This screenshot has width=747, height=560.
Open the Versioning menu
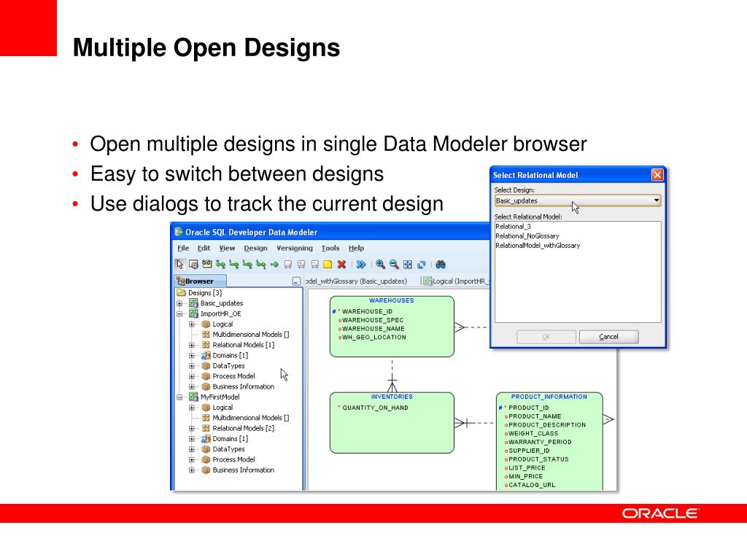pyautogui.click(x=295, y=248)
